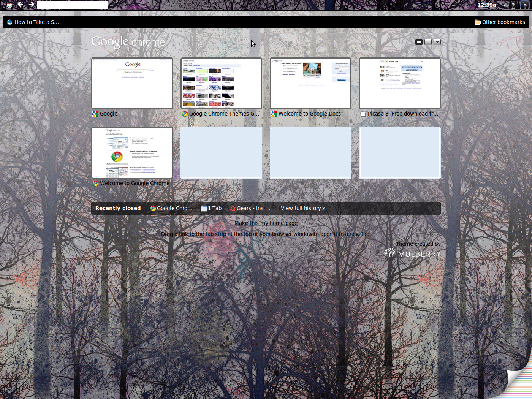Open the Picasa 3 Free download thumbnail
This screenshot has height=399, width=532.
(x=400, y=83)
